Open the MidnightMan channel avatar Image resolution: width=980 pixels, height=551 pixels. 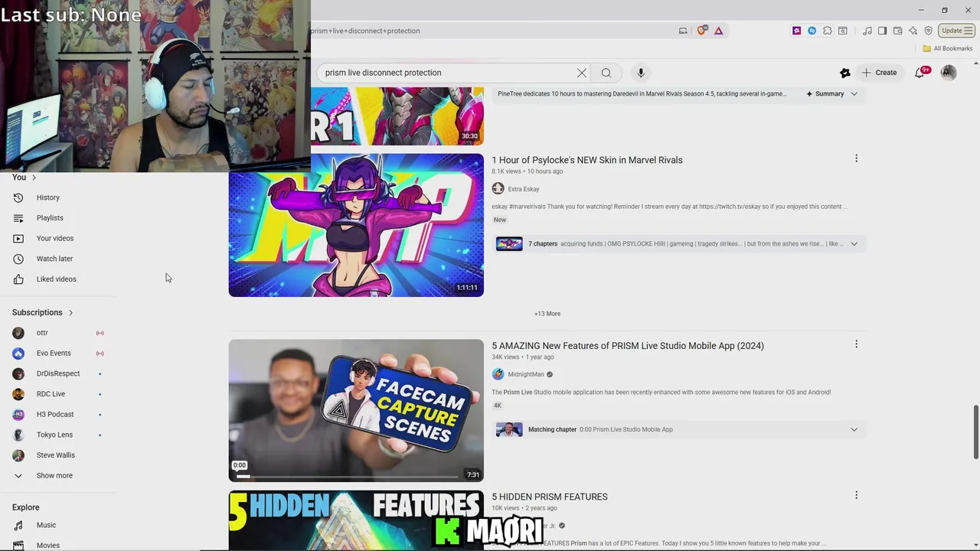[x=498, y=374]
